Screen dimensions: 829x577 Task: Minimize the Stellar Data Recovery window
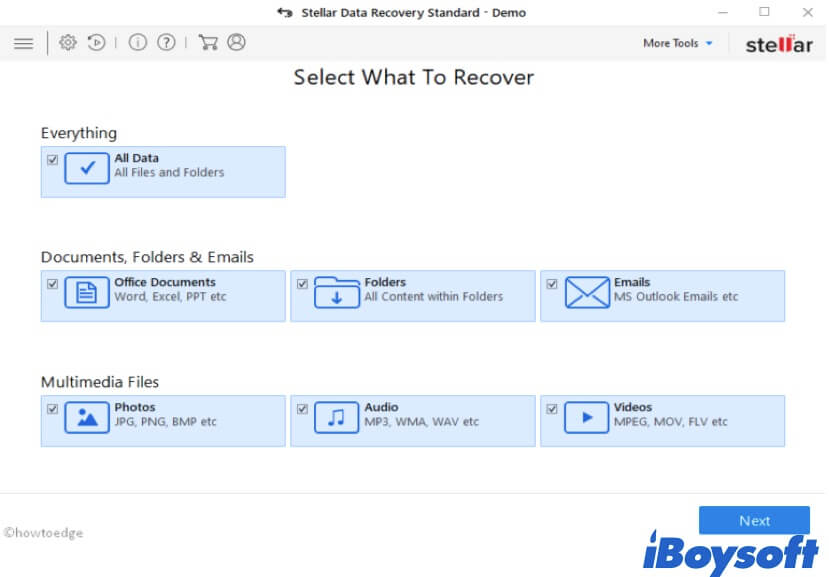coord(722,12)
